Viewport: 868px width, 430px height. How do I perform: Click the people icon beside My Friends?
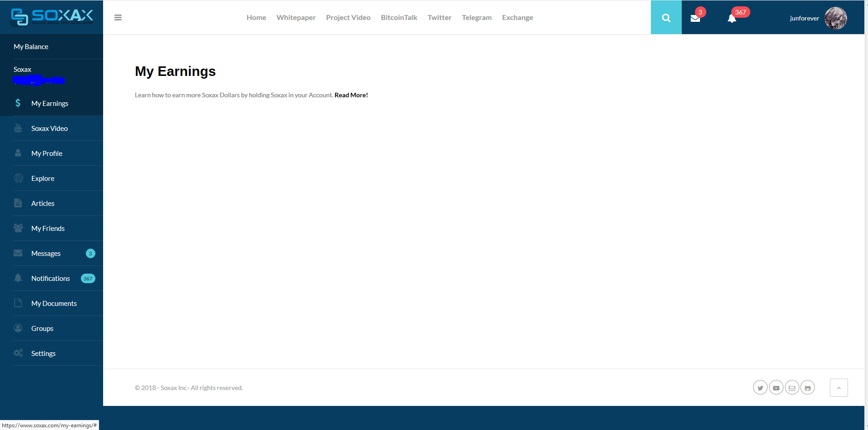[19, 228]
